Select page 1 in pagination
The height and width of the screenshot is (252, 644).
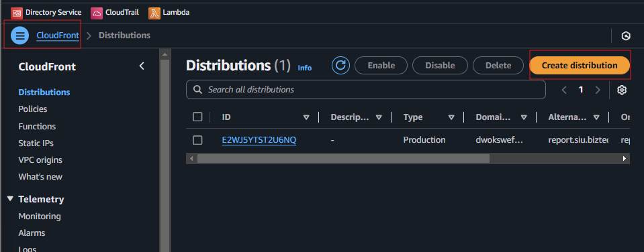[x=581, y=90]
